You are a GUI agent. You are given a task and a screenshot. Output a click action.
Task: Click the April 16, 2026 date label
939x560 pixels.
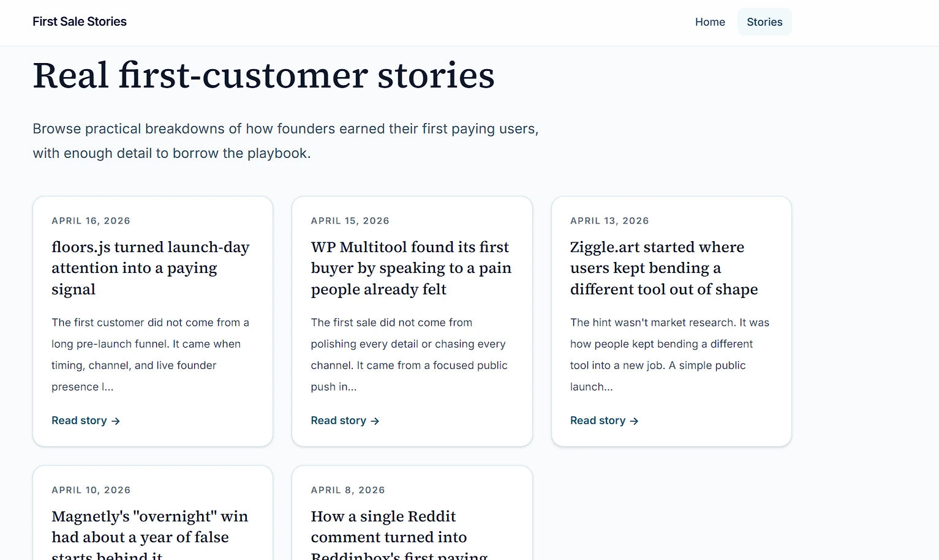tap(91, 221)
